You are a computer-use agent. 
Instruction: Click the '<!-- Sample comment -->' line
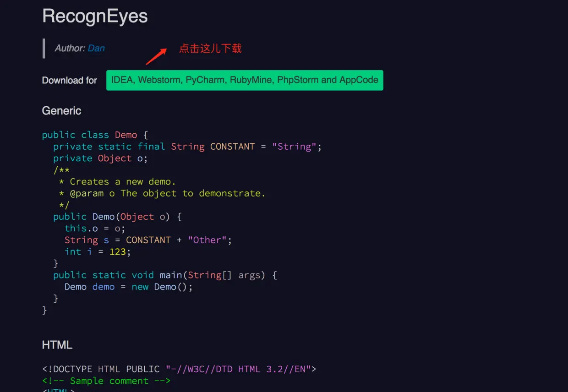pyautogui.click(x=106, y=381)
